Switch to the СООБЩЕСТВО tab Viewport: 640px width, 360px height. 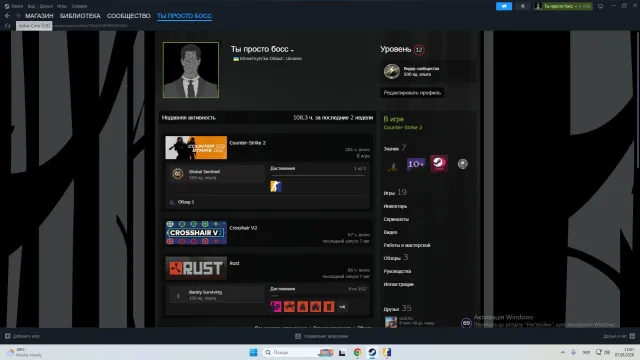129,16
